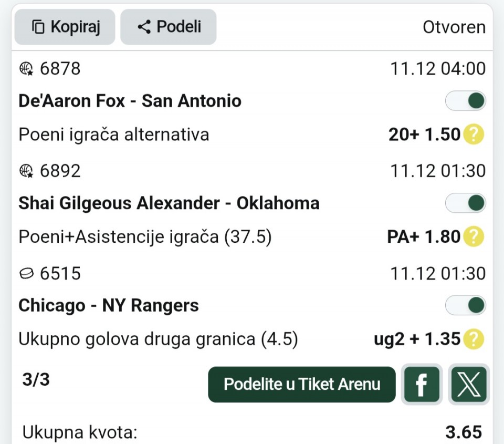Click the Ukupna kvota 3.65 value
The width and height of the screenshot is (504, 444).
463,432
